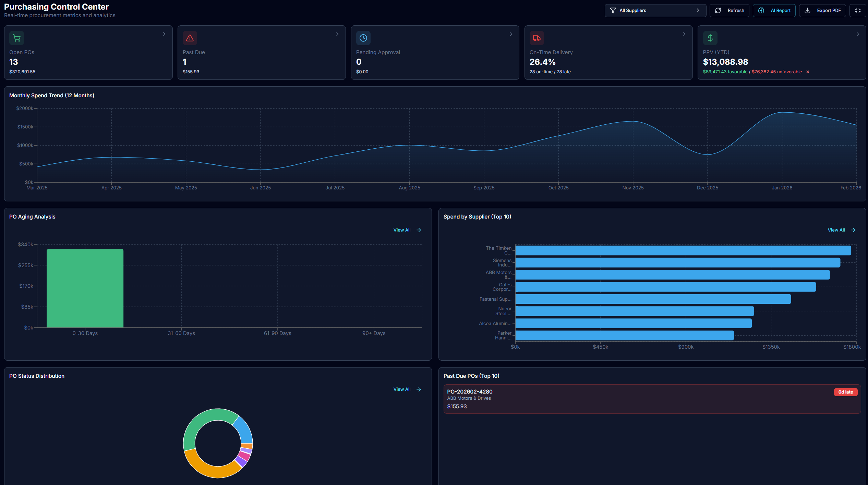Export the dashboard as PDF
Image resolution: width=868 pixels, height=485 pixels.
point(822,11)
